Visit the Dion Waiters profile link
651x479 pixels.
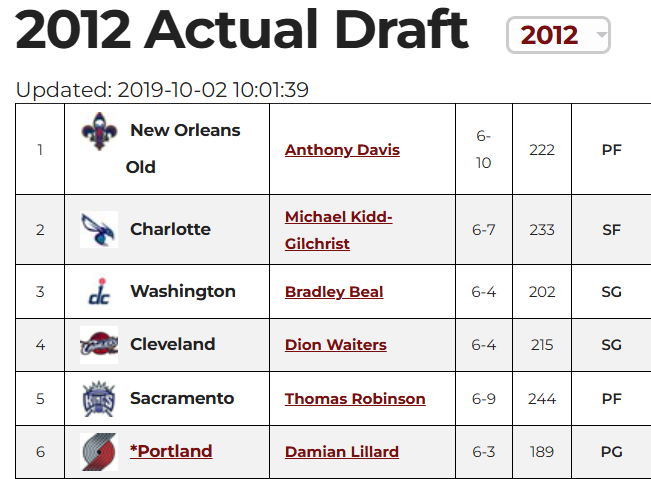[x=335, y=345]
